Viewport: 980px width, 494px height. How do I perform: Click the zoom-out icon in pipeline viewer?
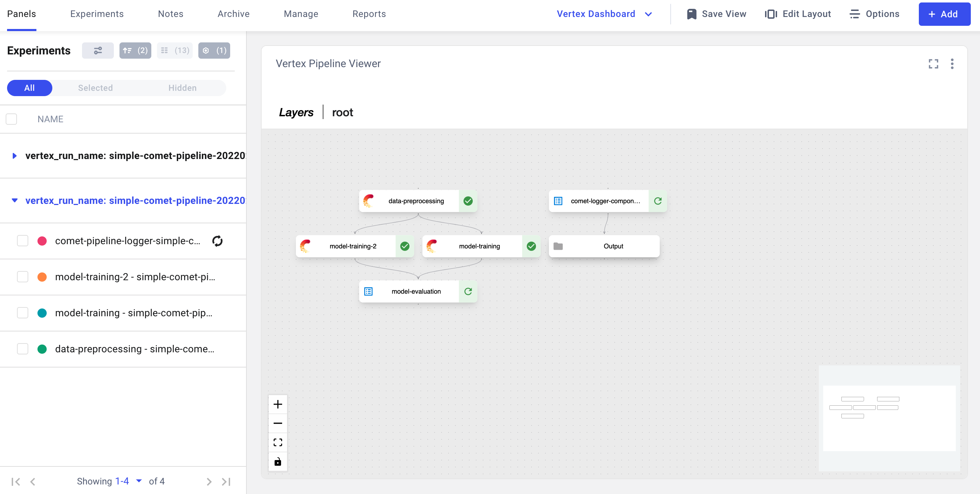tap(277, 423)
